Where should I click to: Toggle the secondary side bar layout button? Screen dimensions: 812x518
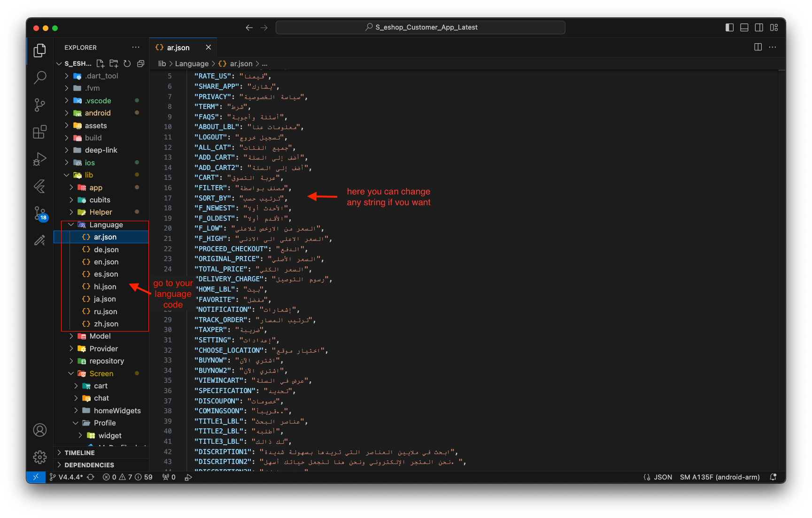coord(759,27)
